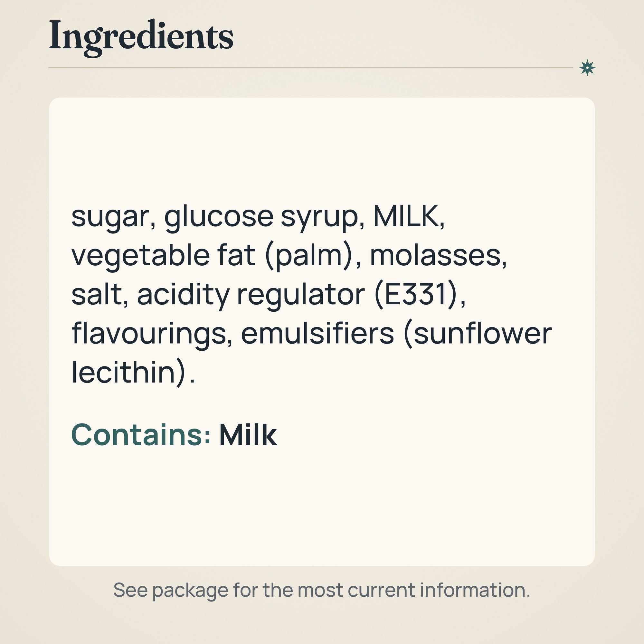This screenshot has height=644, width=644.
Task: Click the See package footer note
Action: [x=321, y=590]
